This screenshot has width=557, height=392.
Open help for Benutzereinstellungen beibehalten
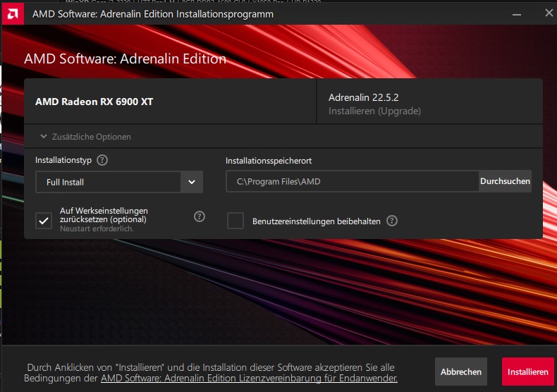point(392,221)
